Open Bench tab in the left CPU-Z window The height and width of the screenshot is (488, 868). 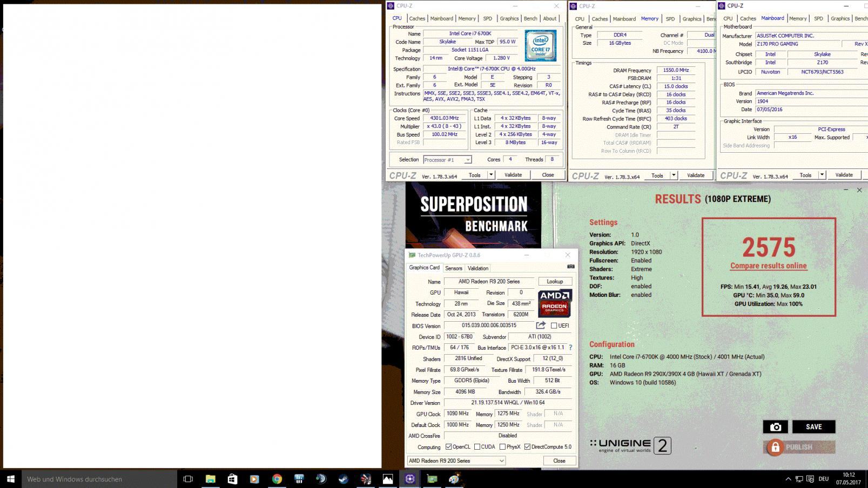530,18
